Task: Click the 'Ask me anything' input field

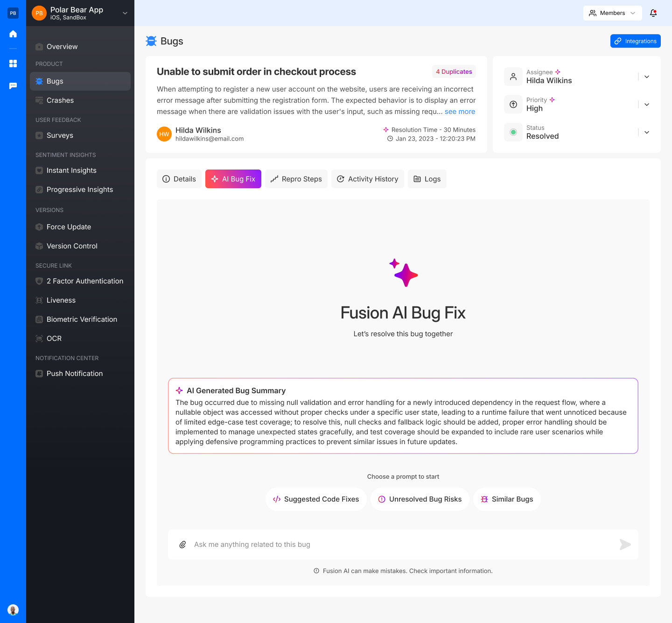Action: pos(401,545)
